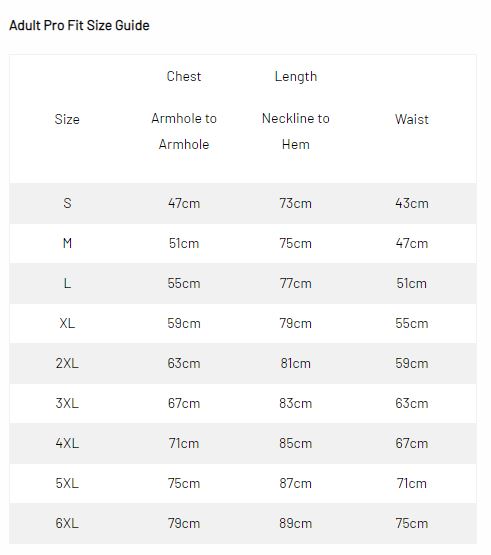
Task: Click the 43cm waist value
Action: [x=412, y=203]
